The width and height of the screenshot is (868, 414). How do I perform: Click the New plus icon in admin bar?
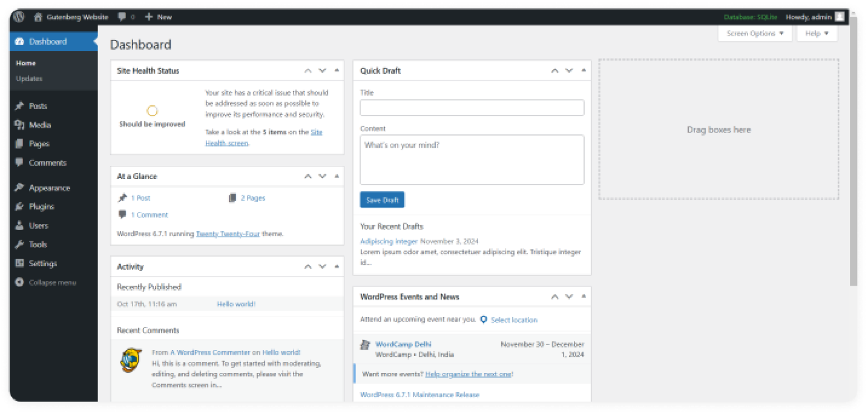tap(149, 17)
